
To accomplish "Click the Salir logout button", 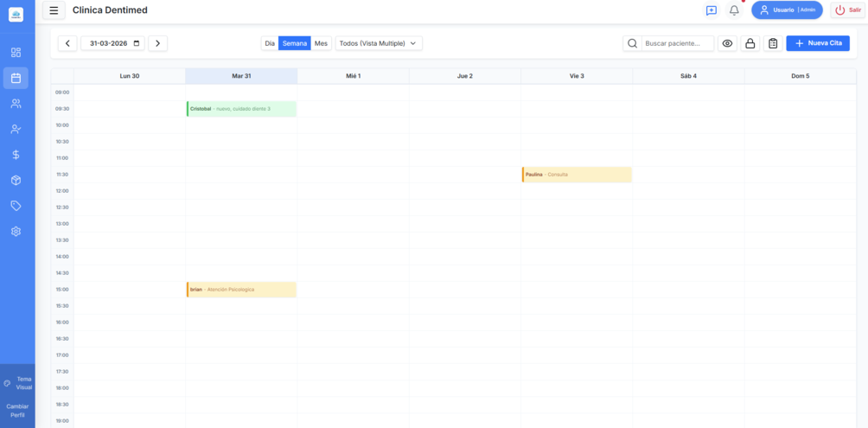I will click(848, 10).
